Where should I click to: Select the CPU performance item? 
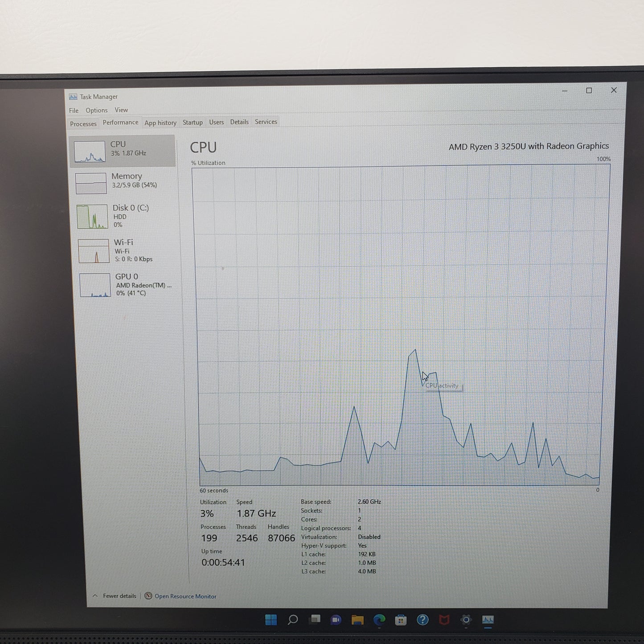pyautogui.click(x=123, y=151)
